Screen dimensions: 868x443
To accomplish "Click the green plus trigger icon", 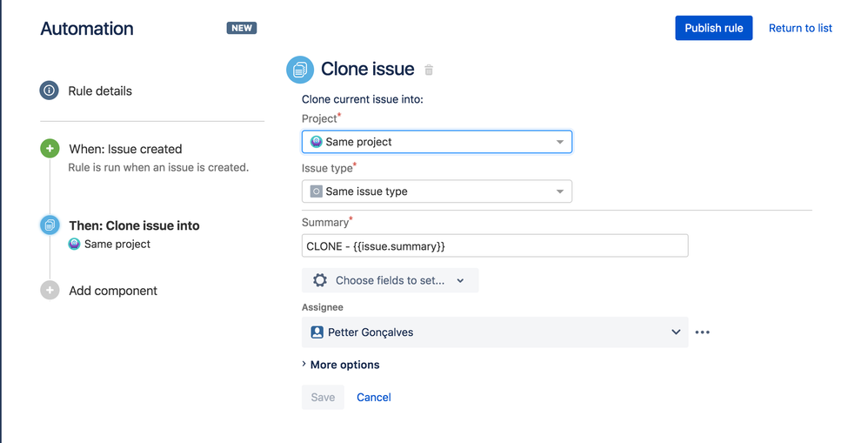I will pyautogui.click(x=50, y=149).
